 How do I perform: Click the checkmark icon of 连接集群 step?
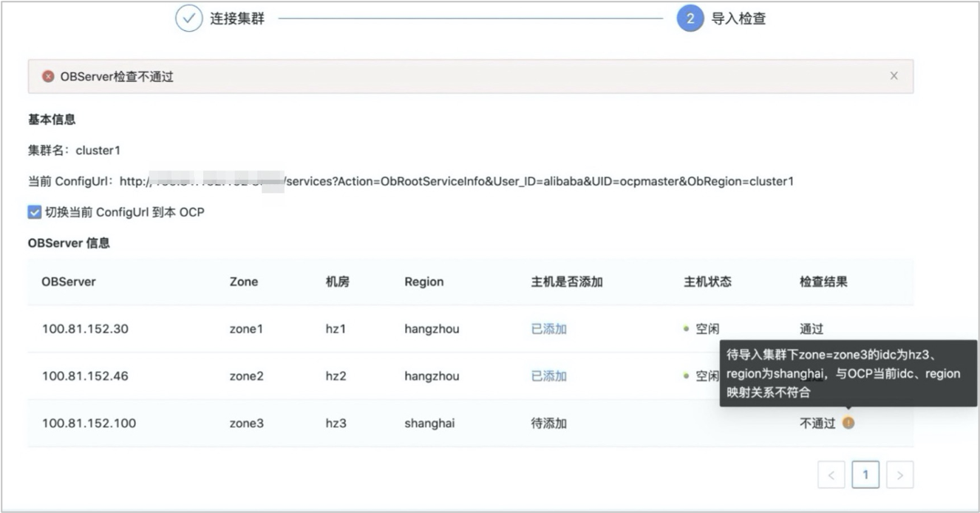pyautogui.click(x=188, y=18)
